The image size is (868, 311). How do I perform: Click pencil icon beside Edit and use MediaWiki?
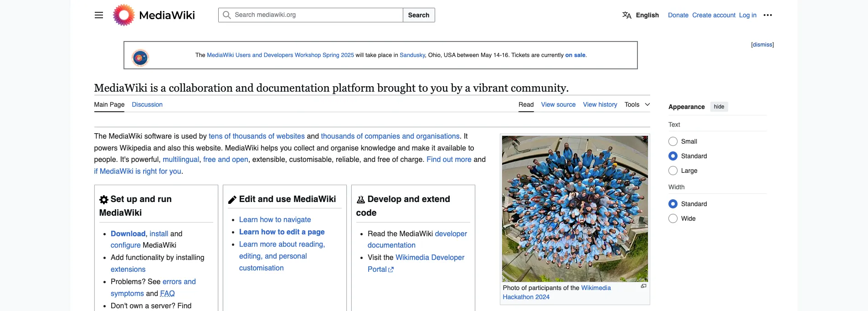(232, 200)
